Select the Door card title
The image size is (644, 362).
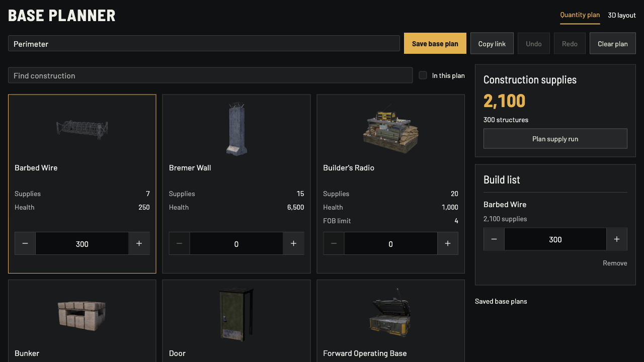click(178, 353)
